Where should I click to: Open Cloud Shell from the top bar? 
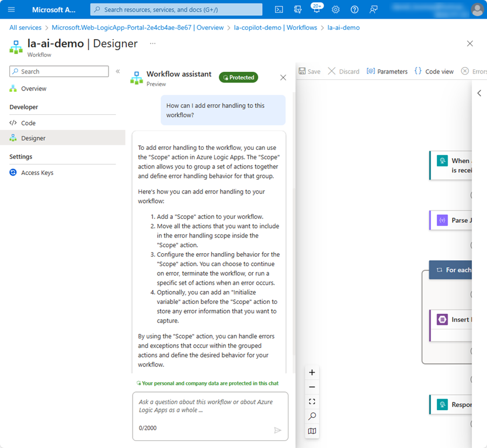pyautogui.click(x=279, y=9)
